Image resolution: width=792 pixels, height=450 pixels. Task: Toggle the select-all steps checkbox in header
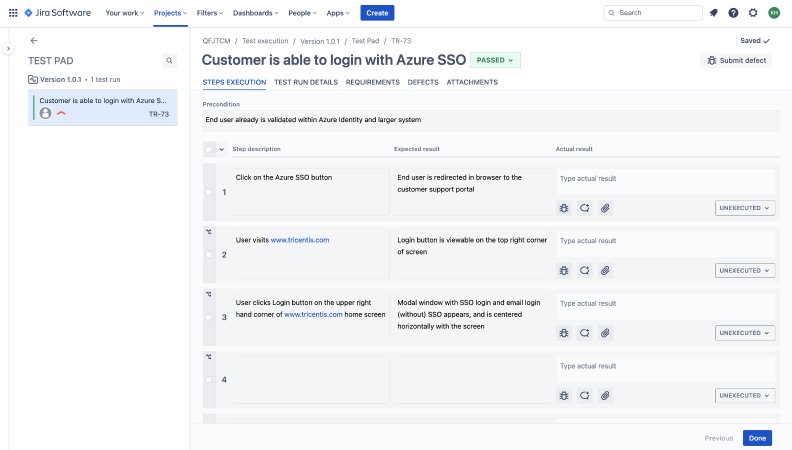click(x=208, y=149)
